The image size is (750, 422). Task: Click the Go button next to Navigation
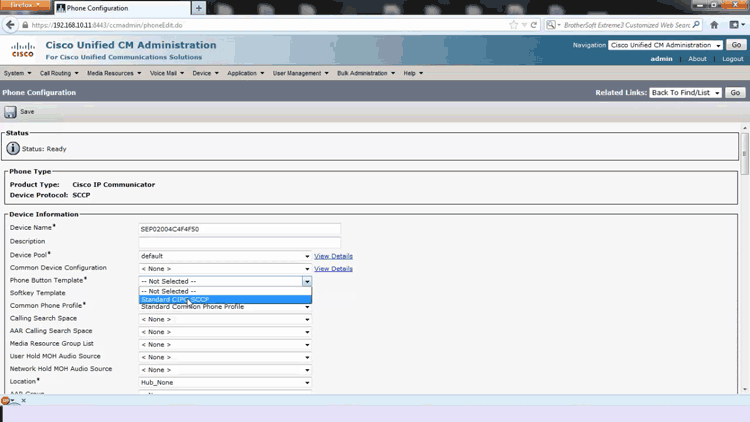click(736, 44)
